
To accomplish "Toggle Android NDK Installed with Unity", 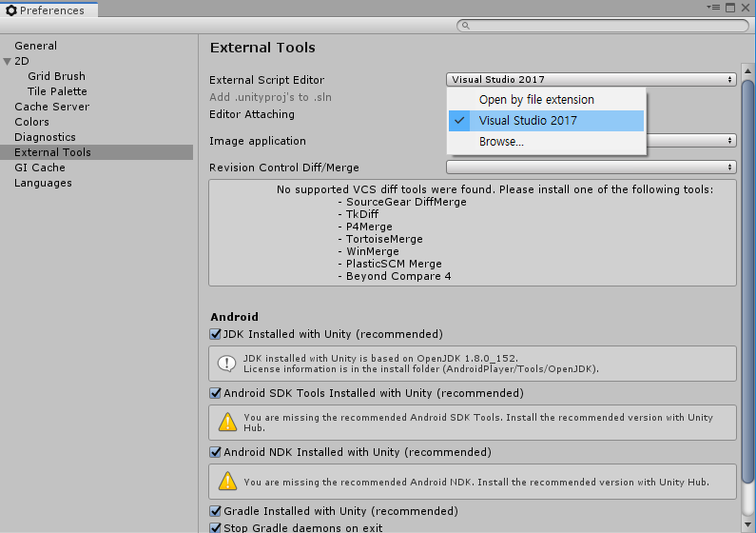I will (216, 452).
